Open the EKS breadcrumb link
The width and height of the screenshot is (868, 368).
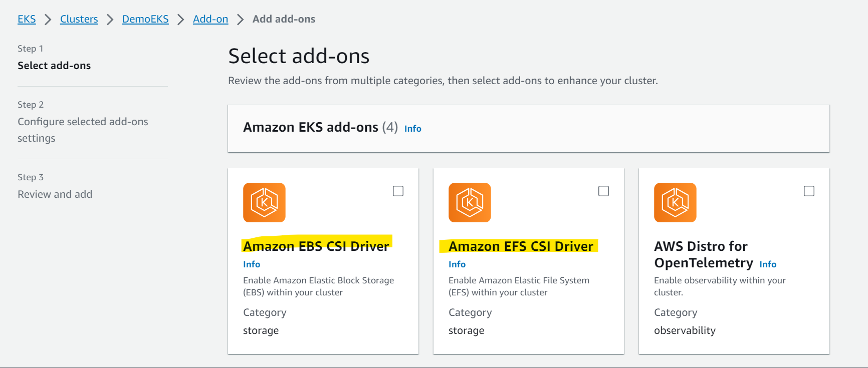pos(27,19)
